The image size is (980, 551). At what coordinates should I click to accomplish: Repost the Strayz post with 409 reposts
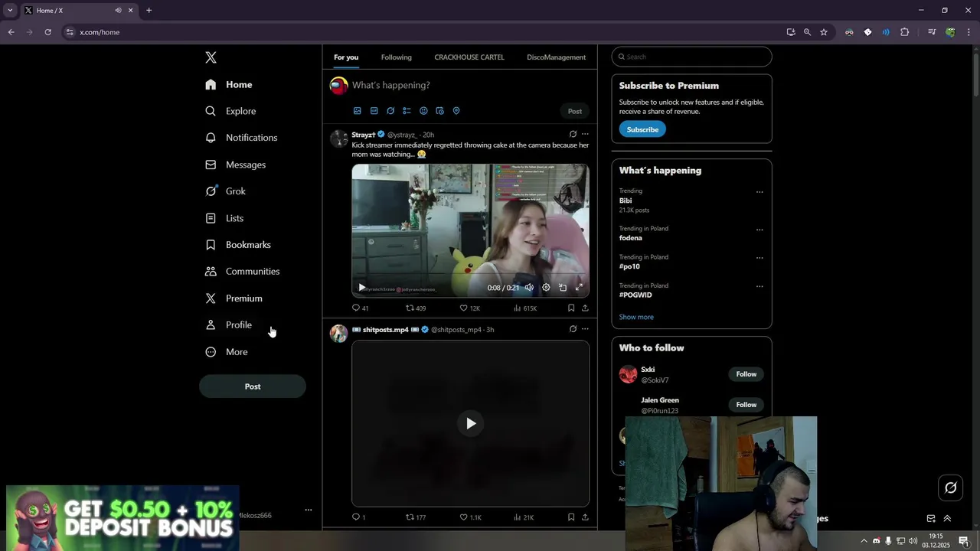click(x=416, y=308)
